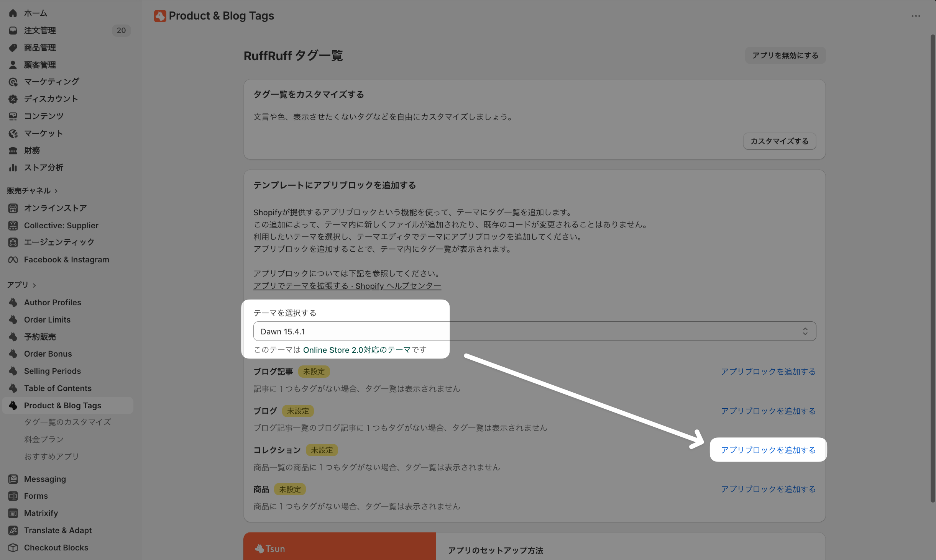Click the 未設定 badge beside 商品
The height and width of the screenshot is (560, 936).
[x=290, y=489]
